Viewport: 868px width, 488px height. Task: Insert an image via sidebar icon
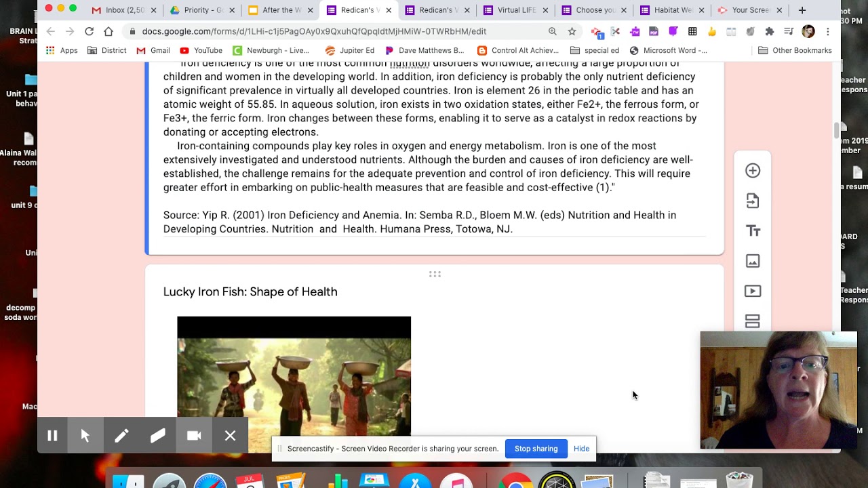click(x=753, y=261)
